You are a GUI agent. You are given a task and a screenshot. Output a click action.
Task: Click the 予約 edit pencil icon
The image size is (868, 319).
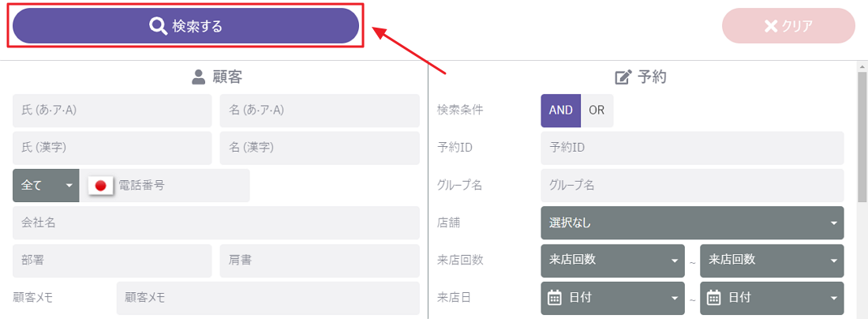click(623, 77)
